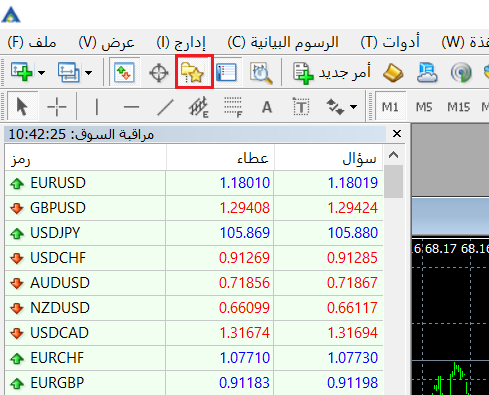
Task: Select the NZDUSD symbol row
Action: pyautogui.click(x=194, y=308)
